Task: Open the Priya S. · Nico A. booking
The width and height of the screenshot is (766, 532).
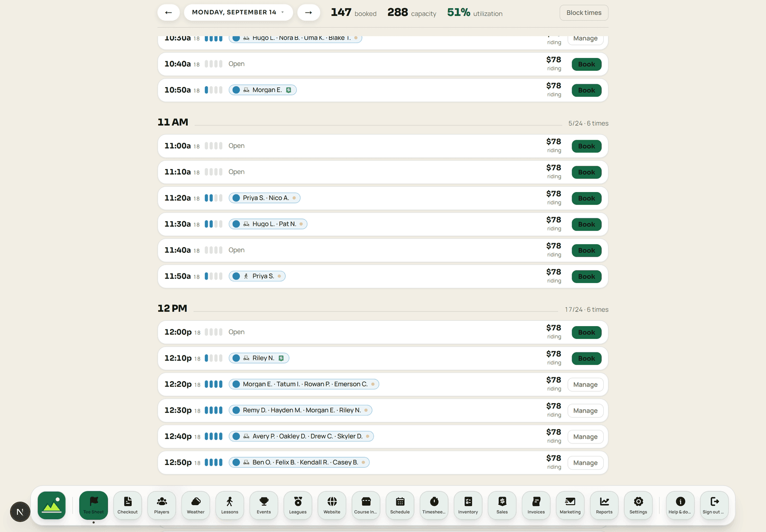Action: click(264, 198)
